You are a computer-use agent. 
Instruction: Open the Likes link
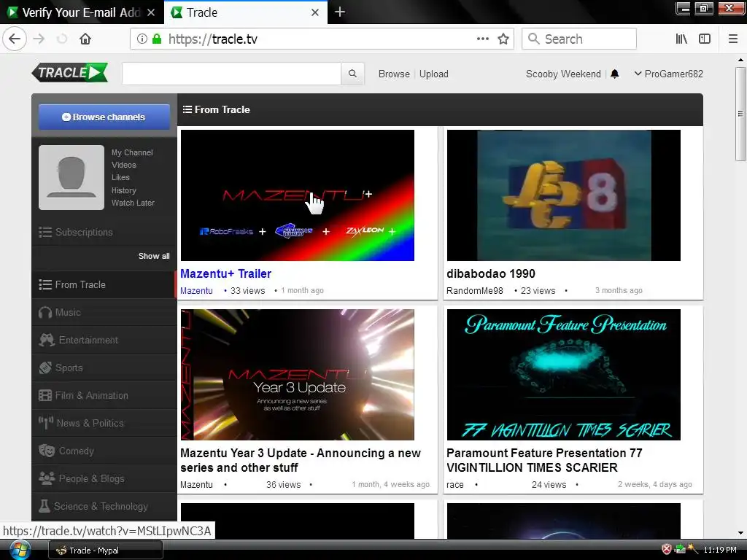point(120,177)
